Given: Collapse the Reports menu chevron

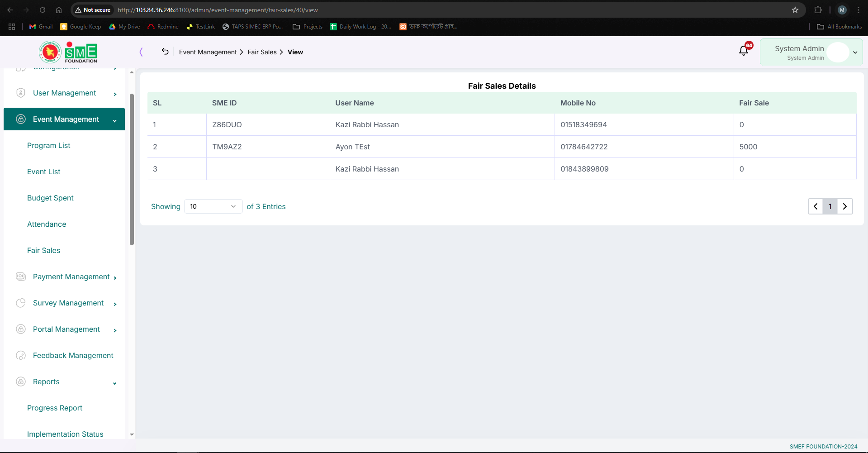Looking at the screenshot, I should (115, 383).
